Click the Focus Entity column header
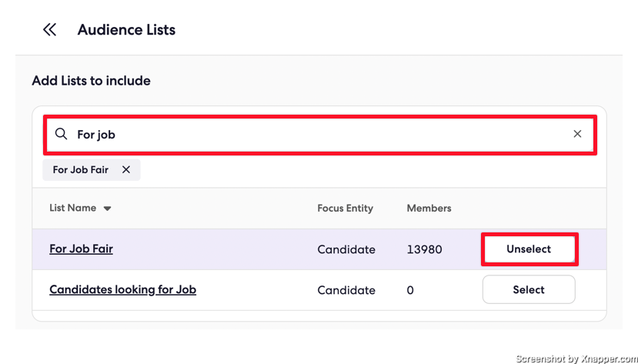The height and width of the screenshot is (364, 638). point(345,209)
